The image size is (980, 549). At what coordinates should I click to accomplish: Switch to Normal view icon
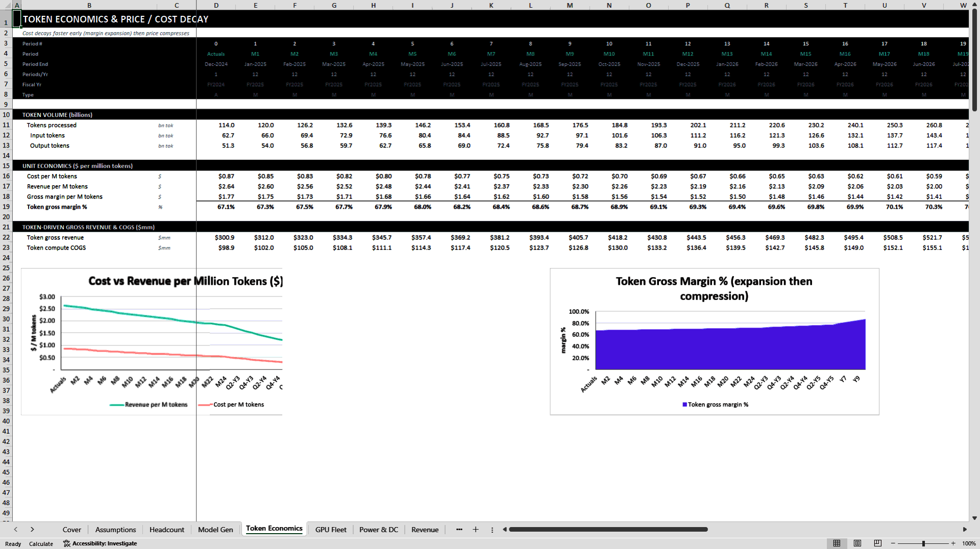tap(837, 543)
